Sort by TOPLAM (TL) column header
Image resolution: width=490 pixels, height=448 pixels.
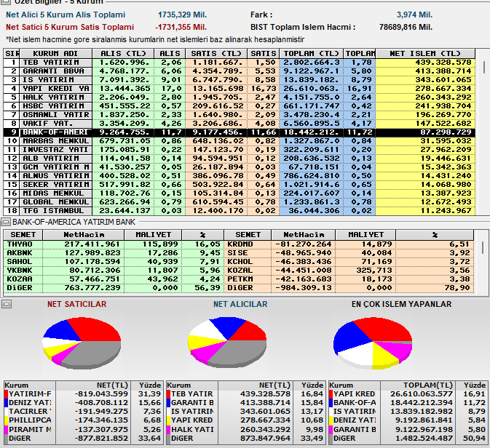pyautogui.click(x=311, y=53)
